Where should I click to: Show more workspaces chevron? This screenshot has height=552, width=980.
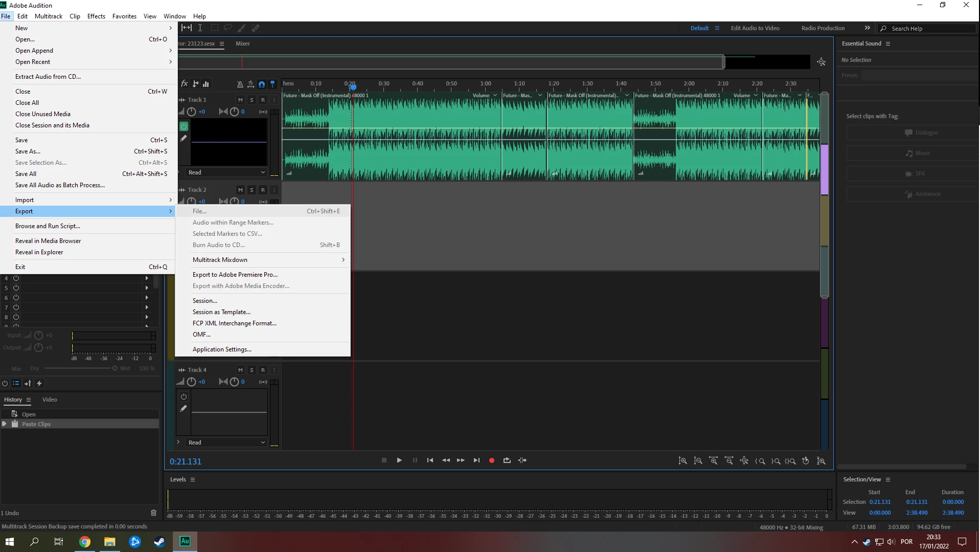coord(867,28)
